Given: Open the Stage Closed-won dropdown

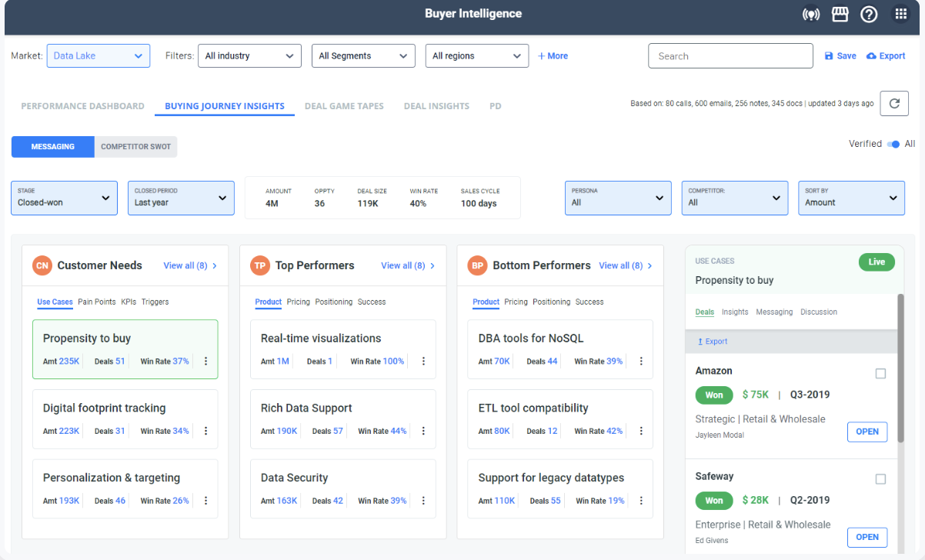Looking at the screenshot, I should [x=64, y=198].
